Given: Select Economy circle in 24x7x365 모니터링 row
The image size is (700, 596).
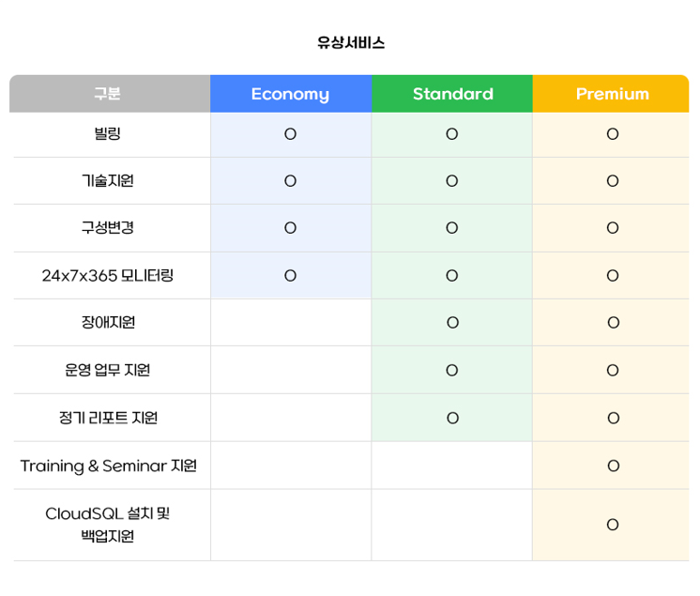Looking at the screenshot, I should click(x=290, y=275).
